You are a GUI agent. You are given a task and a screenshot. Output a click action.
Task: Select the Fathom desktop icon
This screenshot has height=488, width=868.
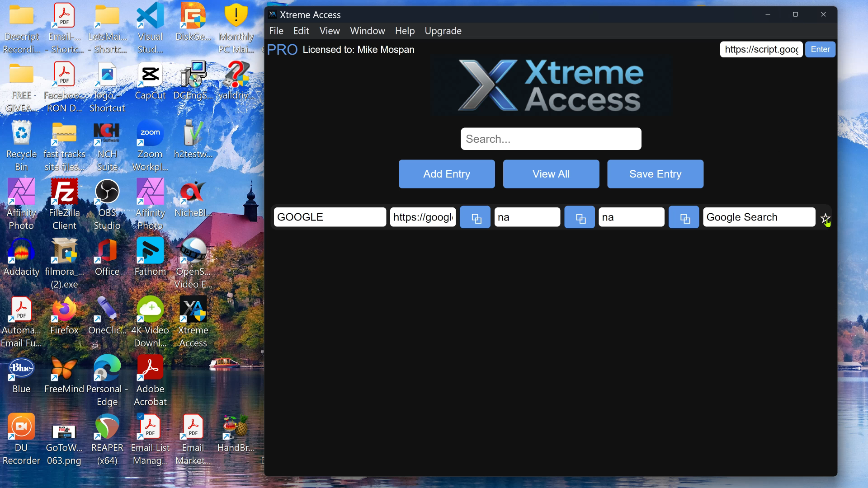(x=150, y=257)
